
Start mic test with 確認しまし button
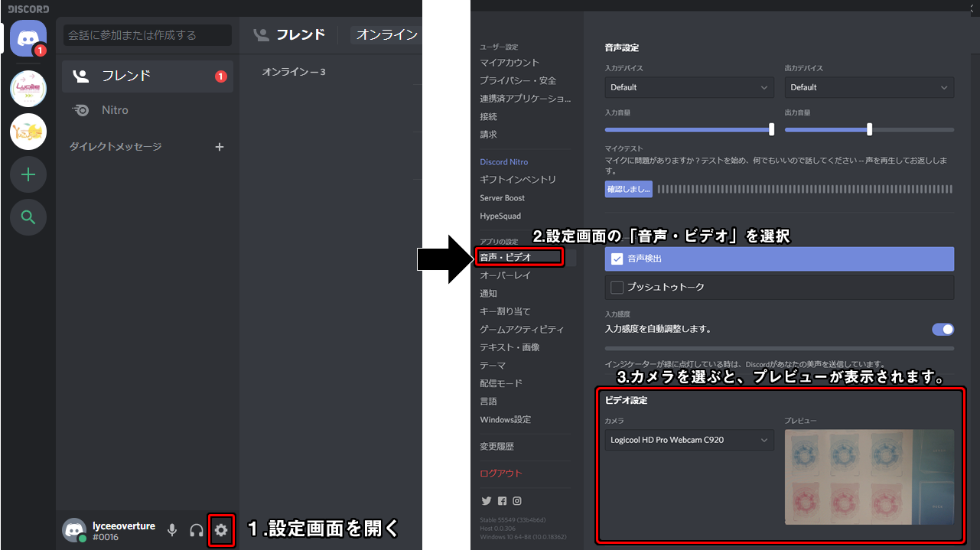pos(629,189)
